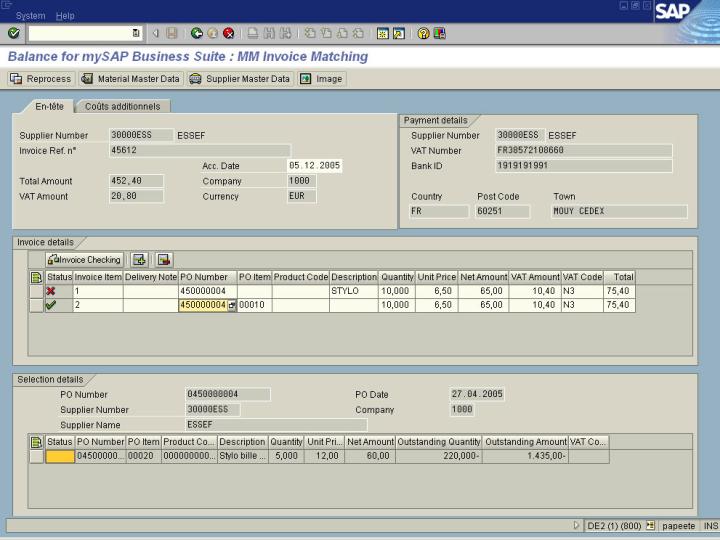
Task: Click the Customize Local Layout icon
Action: (x=440, y=33)
